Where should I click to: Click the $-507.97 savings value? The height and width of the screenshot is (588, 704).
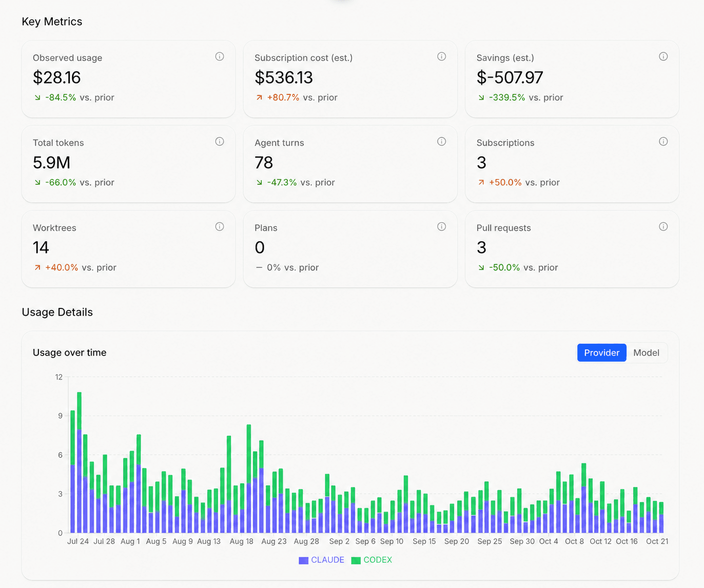point(510,77)
